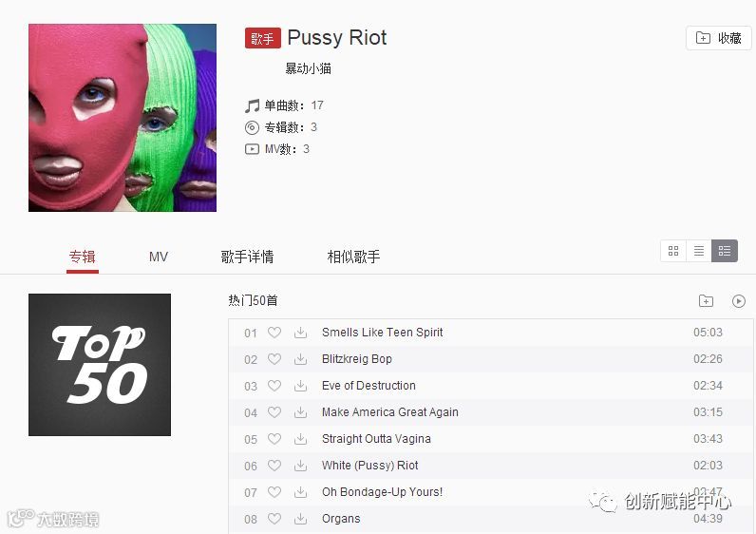The image size is (756, 534).
Task: Download Make America Great Again track
Action: click(300, 412)
